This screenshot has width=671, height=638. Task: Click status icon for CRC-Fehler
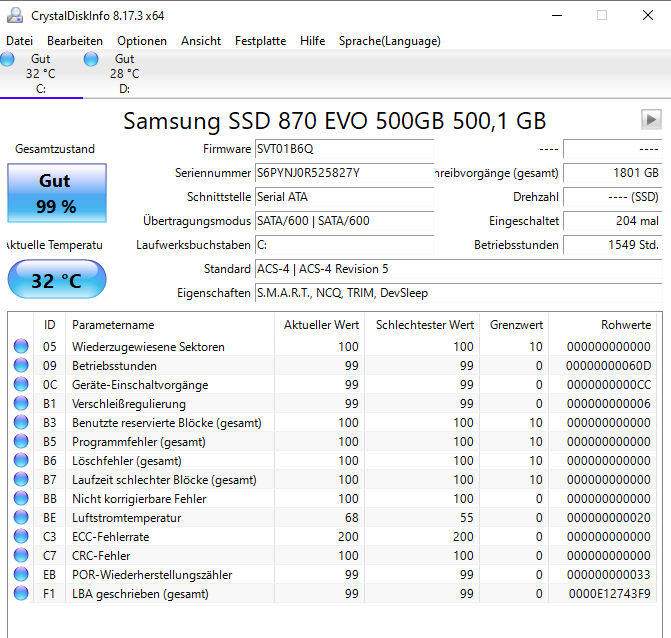(21, 555)
